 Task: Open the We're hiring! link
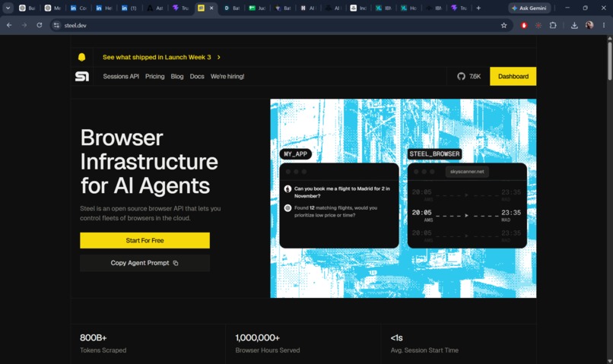227,77
